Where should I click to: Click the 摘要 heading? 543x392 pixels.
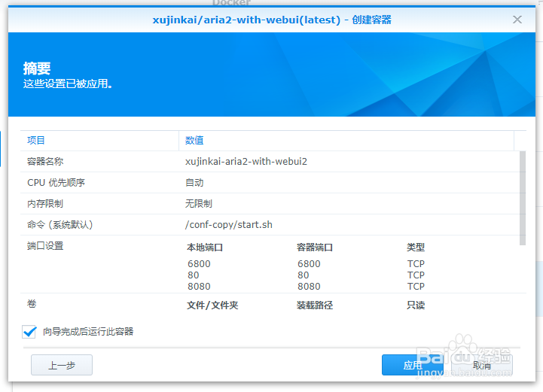(37, 68)
